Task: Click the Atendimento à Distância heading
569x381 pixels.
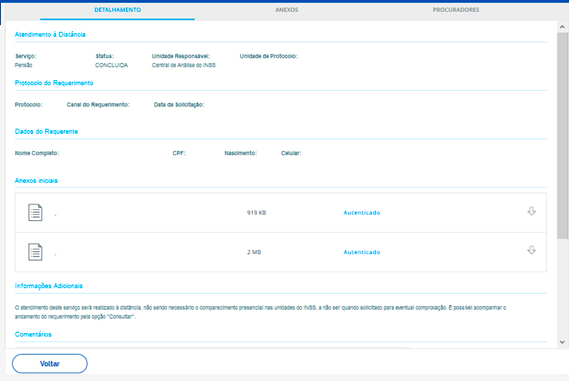Action: click(x=50, y=34)
